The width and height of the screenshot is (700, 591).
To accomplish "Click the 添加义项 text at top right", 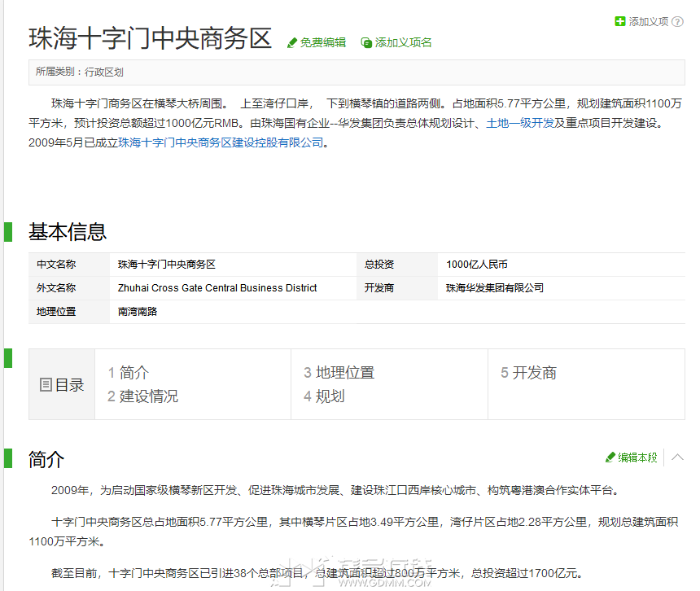I will tap(649, 21).
